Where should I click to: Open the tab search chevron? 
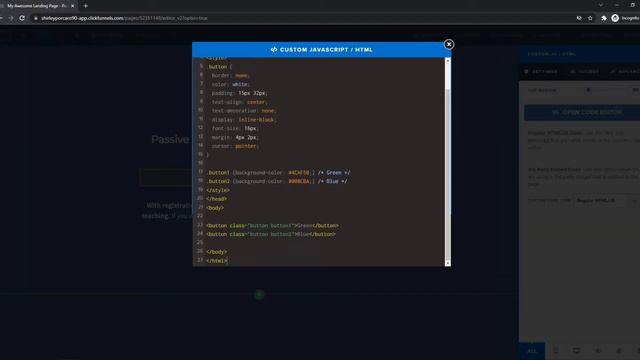coord(601,5)
